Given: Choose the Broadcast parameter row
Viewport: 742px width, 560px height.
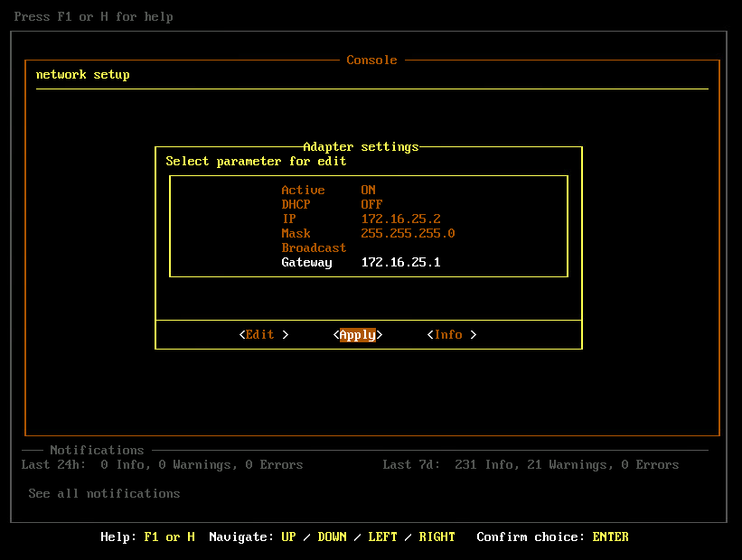Looking at the screenshot, I should (x=314, y=248).
